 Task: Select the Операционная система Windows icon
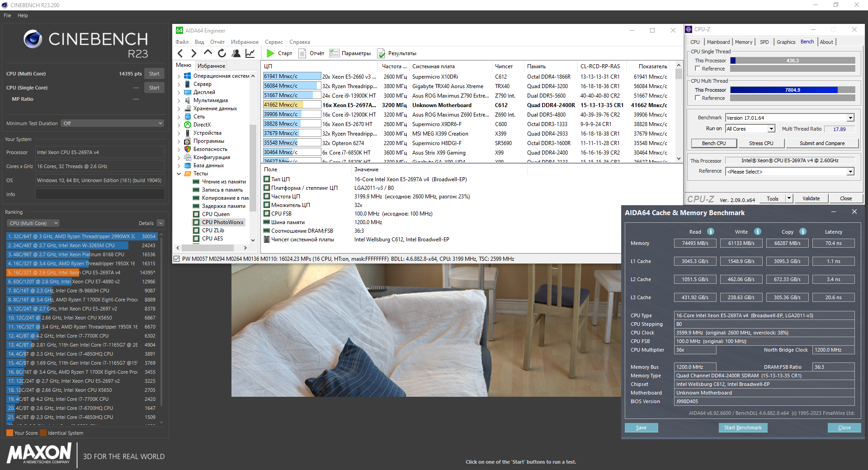point(188,76)
